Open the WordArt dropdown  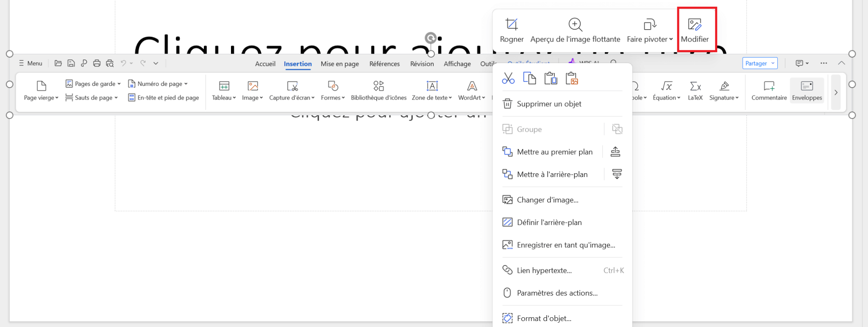[x=472, y=91]
